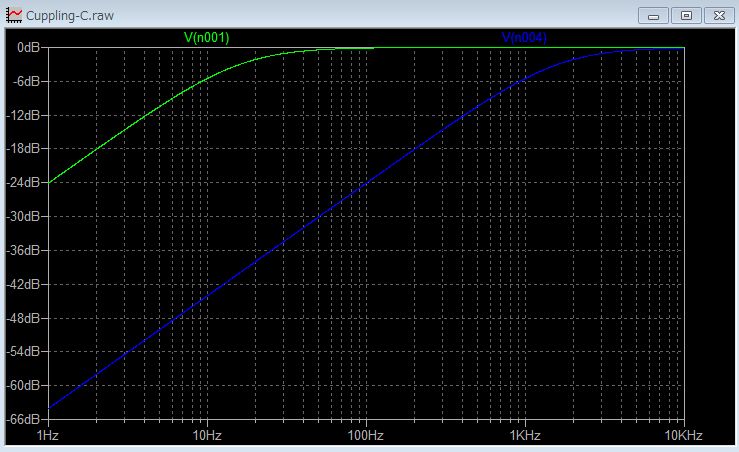Click the -24dB vertical axis label
739x452 pixels.
click(23, 182)
